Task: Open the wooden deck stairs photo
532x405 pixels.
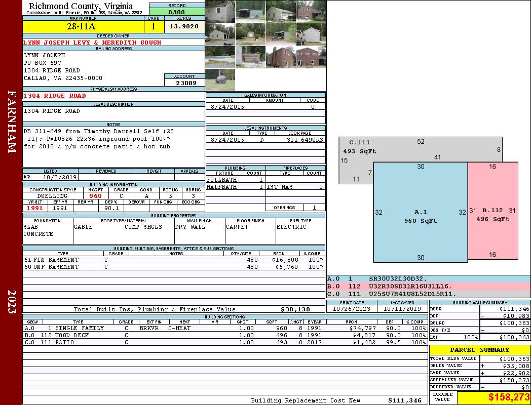Action: click(x=250, y=57)
